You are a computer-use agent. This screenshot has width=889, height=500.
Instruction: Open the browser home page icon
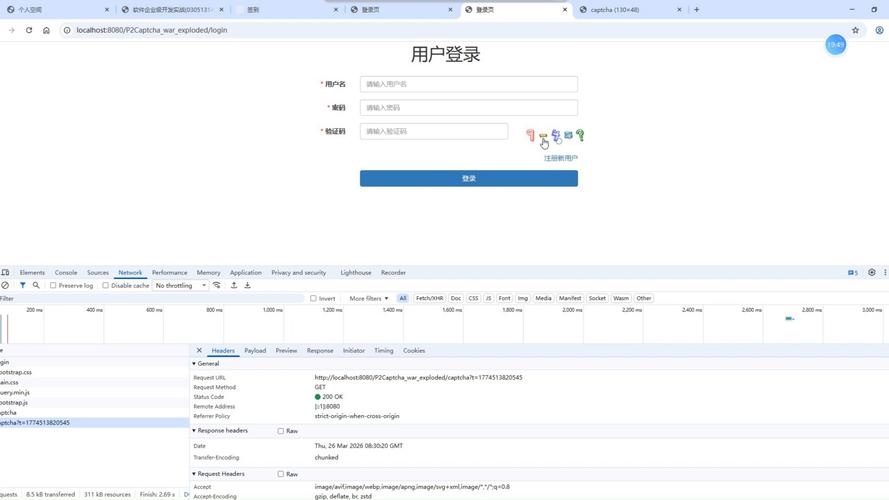pyautogui.click(x=46, y=30)
